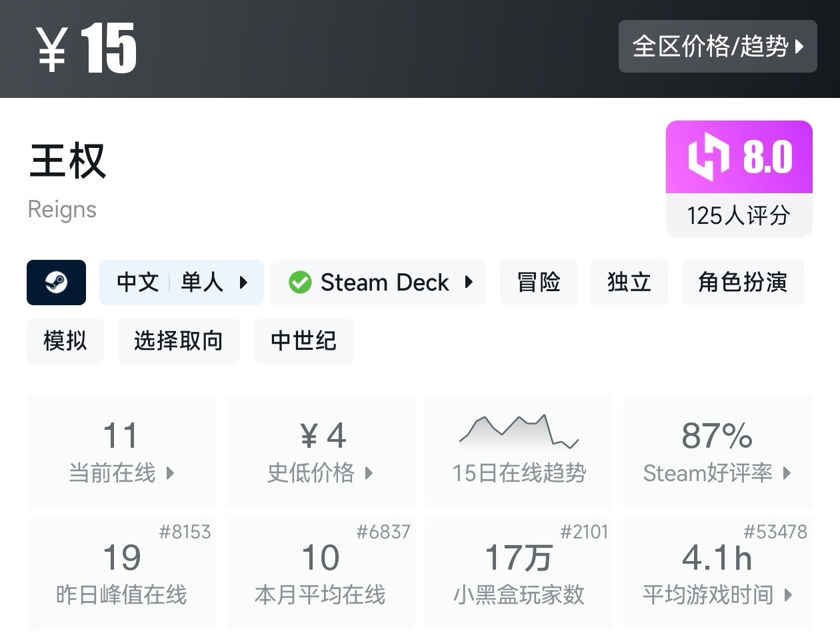The image size is (840, 633).
Task: Expand the 中文 单人 language details arrow
Action: click(243, 283)
